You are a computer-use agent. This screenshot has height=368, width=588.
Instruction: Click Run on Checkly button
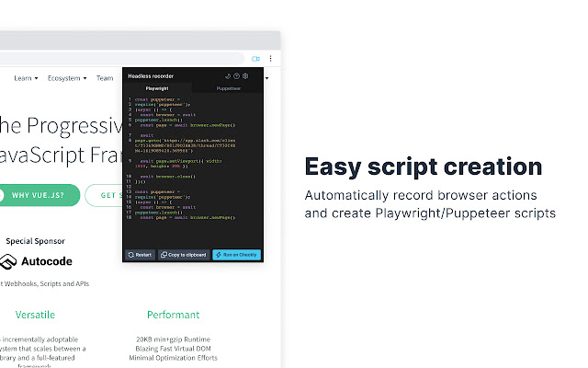(x=237, y=255)
